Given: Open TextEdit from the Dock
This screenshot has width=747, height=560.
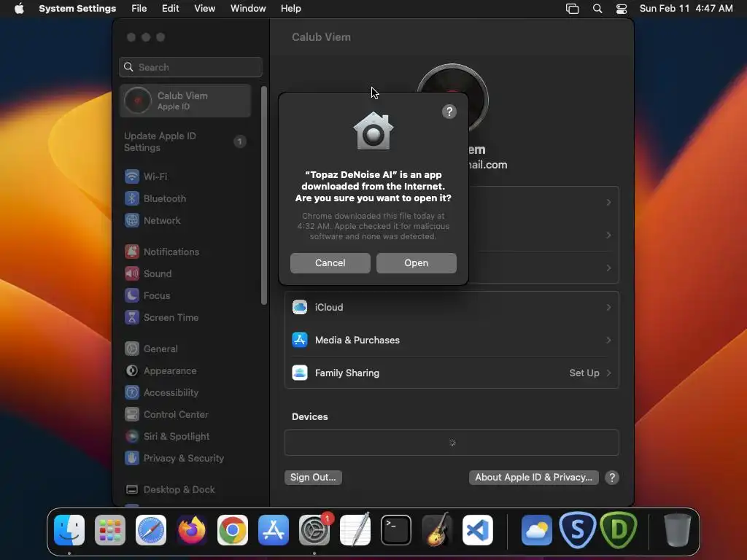Looking at the screenshot, I should point(355,530).
